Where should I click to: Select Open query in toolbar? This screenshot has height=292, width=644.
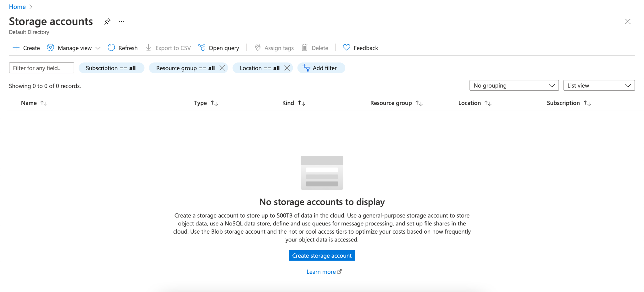[x=224, y=48]
